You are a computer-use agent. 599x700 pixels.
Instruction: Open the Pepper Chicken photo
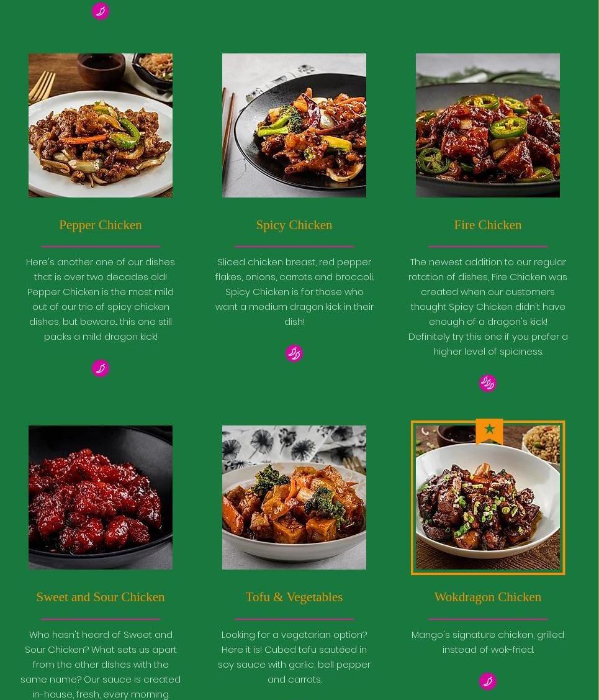click(x=101, y=125)
